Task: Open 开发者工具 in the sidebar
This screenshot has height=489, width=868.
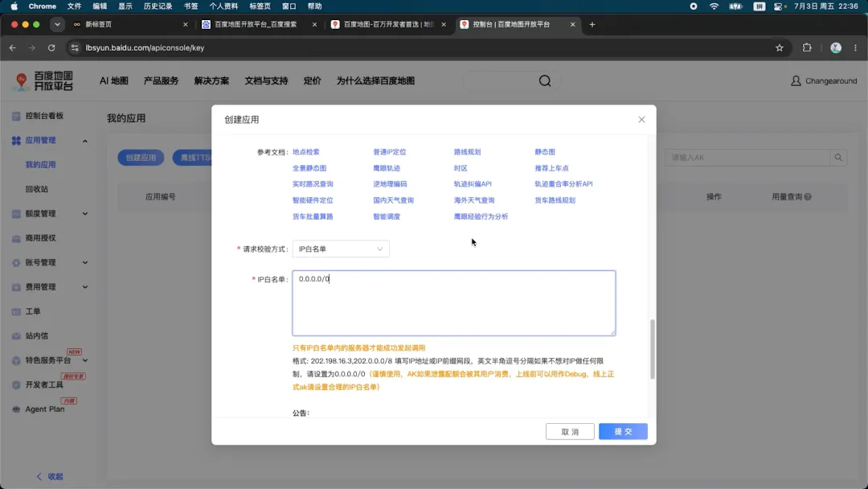Action: (x=43, y=384)
